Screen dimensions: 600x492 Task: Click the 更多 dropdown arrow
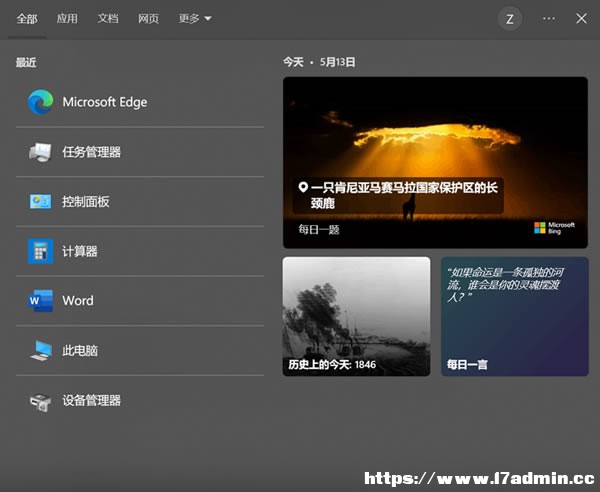(x=208, y=18)
